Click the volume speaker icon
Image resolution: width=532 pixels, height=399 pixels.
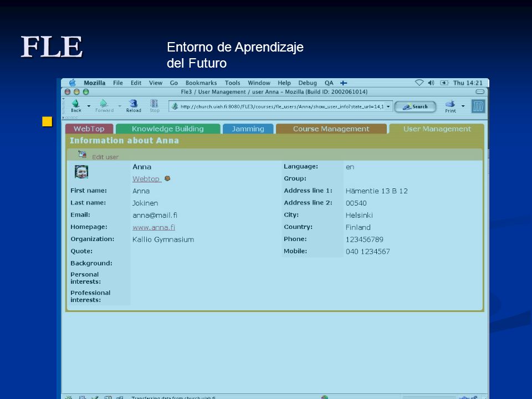431,83
